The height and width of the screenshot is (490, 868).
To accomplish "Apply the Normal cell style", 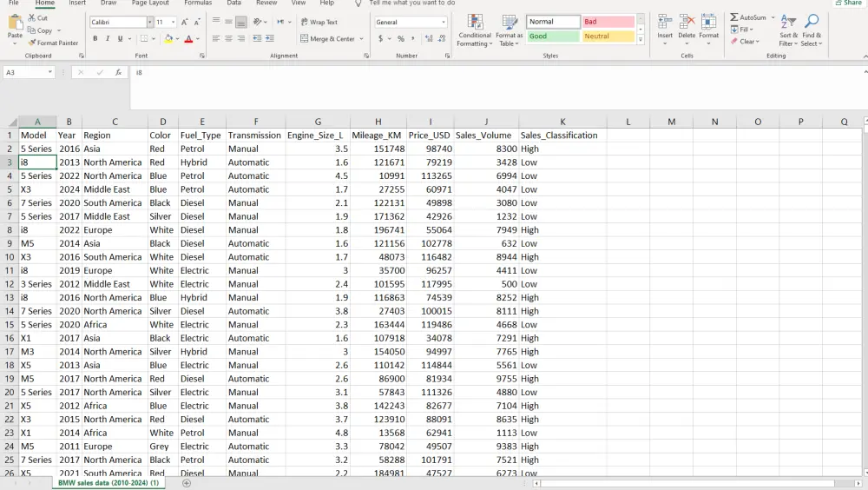I will click(x=553, y=22).
